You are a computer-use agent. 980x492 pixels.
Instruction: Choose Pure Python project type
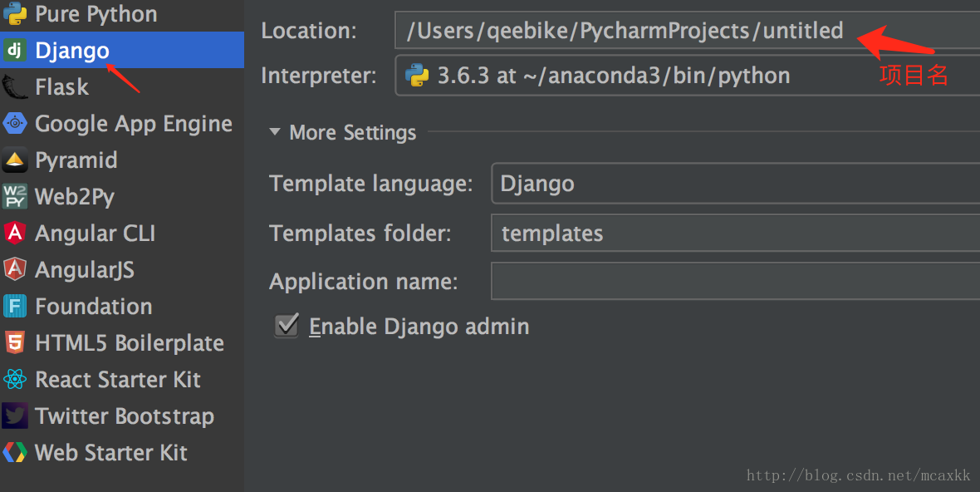click(96, 14)
